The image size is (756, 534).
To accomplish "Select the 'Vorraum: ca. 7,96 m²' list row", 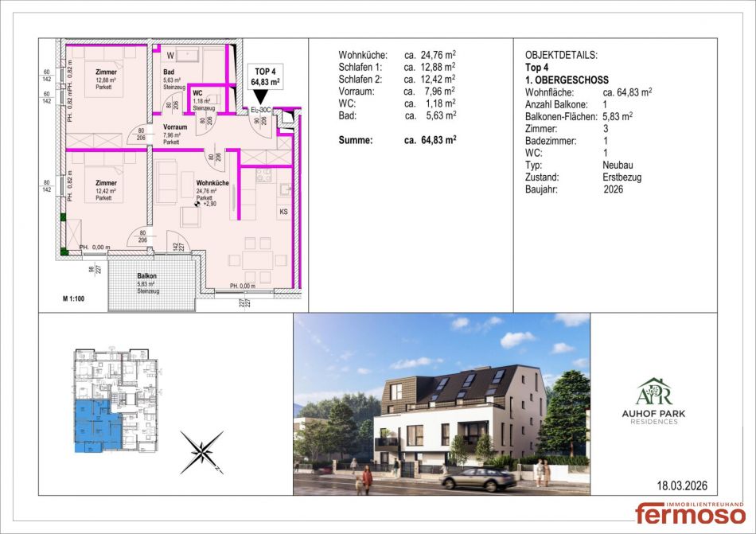I will [397, 91].
